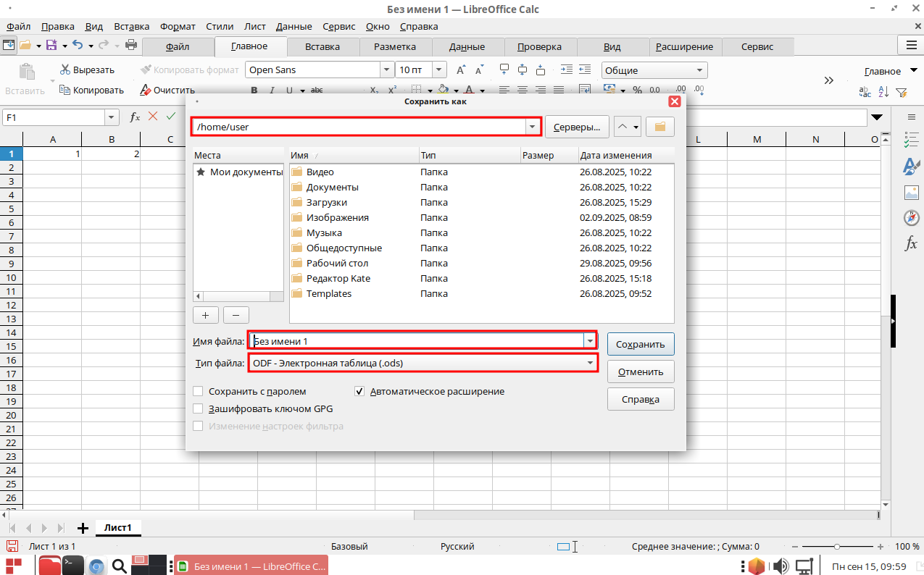Click the Сохранить button
Viewport: 924px width, 575px height.
coord(641,345)
